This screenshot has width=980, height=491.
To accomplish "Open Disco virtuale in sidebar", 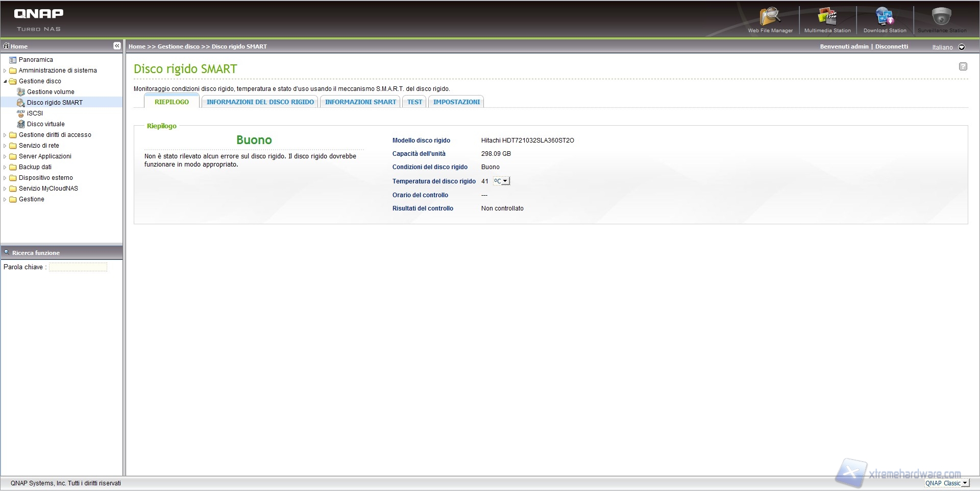I will [x=45, y=124].
